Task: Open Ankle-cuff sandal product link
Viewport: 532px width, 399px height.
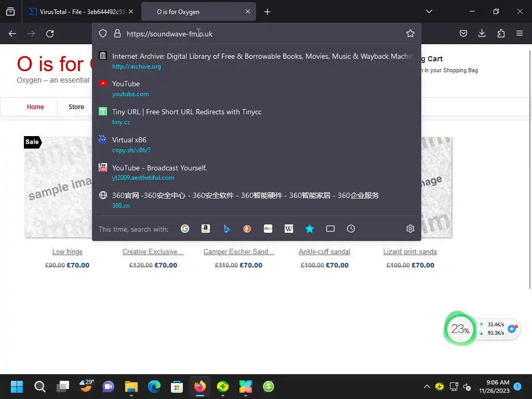Action: pos(324,252)
